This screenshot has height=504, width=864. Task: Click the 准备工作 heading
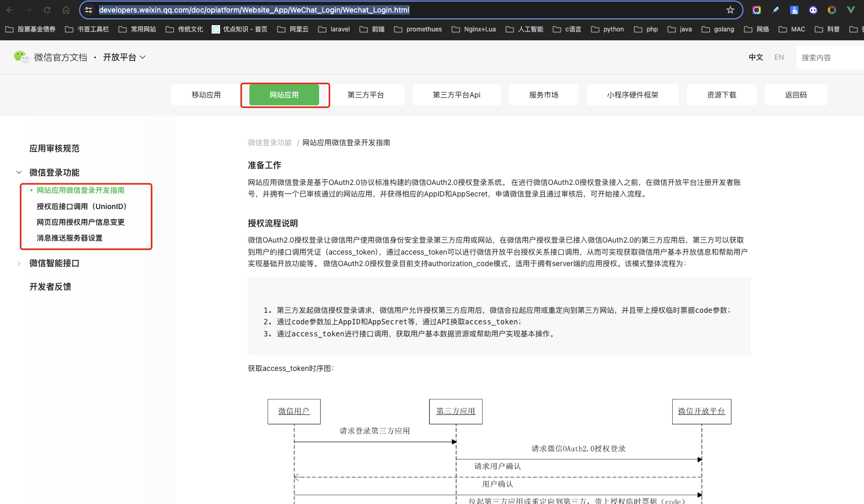[x=265, y=165]
